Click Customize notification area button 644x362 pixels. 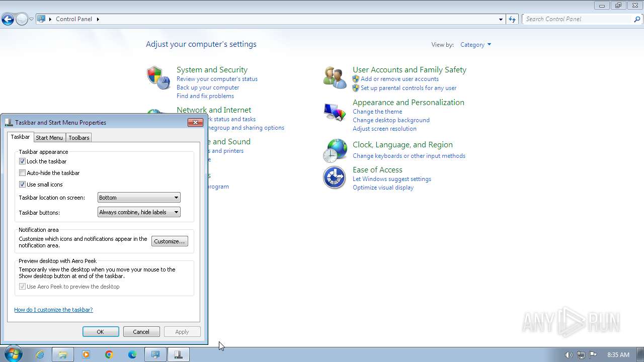tap(170, 241)
